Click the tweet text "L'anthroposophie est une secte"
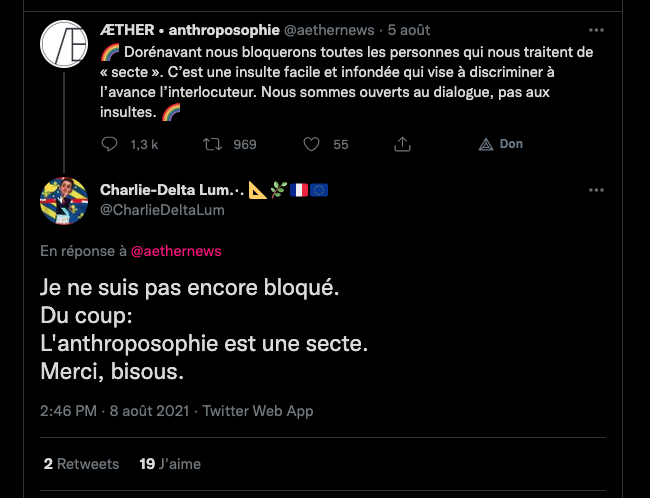The width and height of the screenshot is (650, 498). tap(205, 343)
